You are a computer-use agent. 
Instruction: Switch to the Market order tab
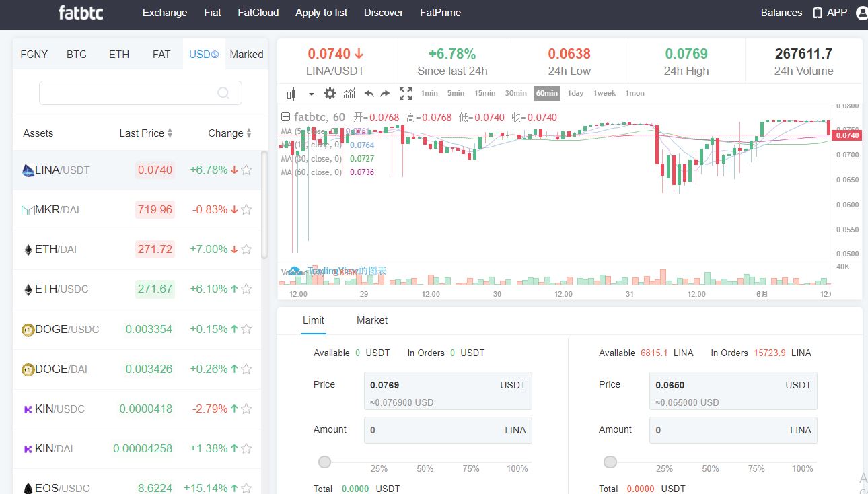click(371, 320)
